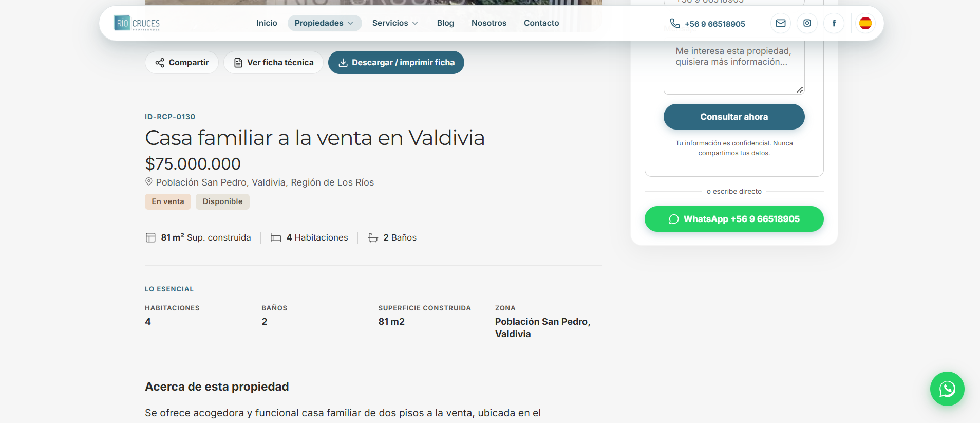
Task: Open the Facebook page icon
Action: point(834,23)
